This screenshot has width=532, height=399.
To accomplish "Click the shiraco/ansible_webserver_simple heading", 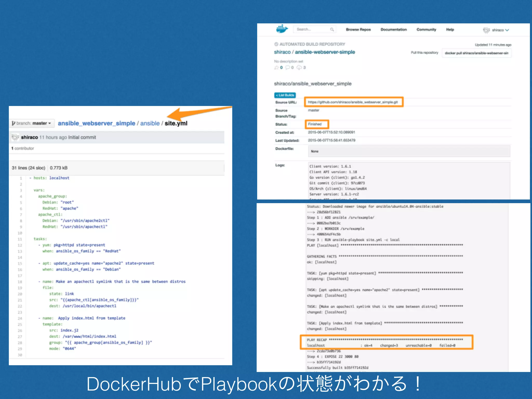I will point(313,84).
